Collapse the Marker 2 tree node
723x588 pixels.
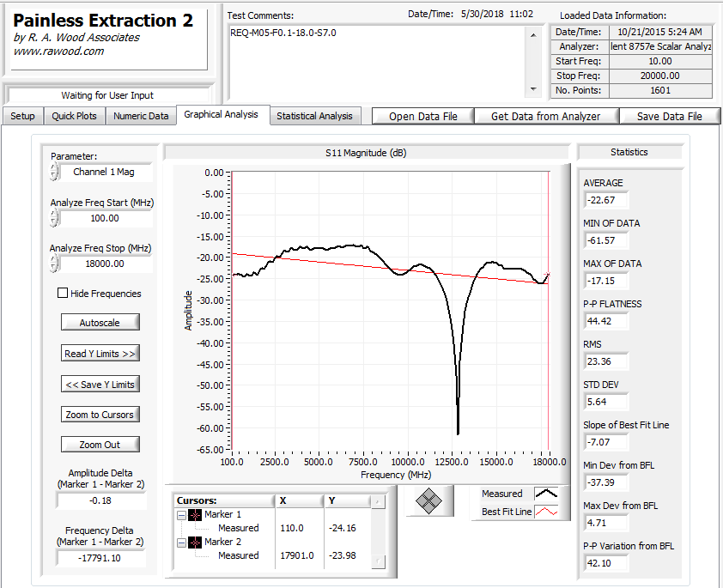click(182, 543)
